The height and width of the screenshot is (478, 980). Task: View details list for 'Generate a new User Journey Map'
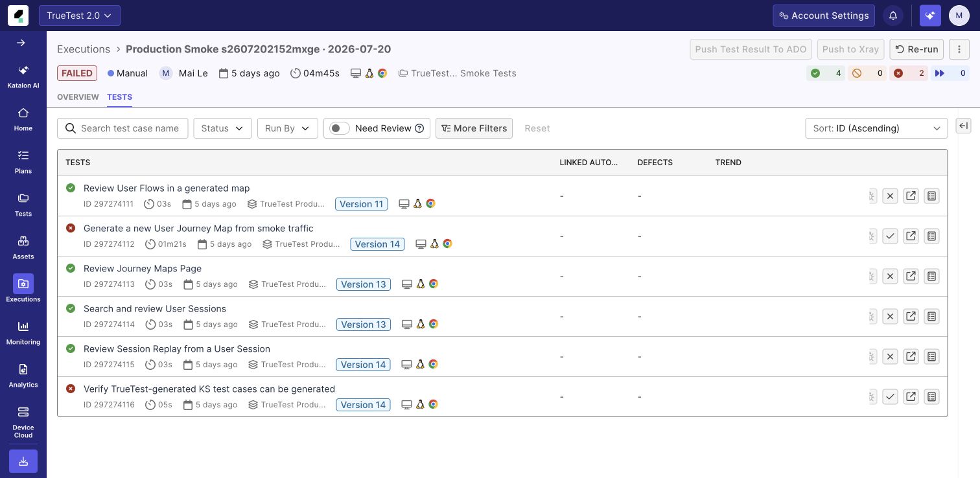click(931, 236)
